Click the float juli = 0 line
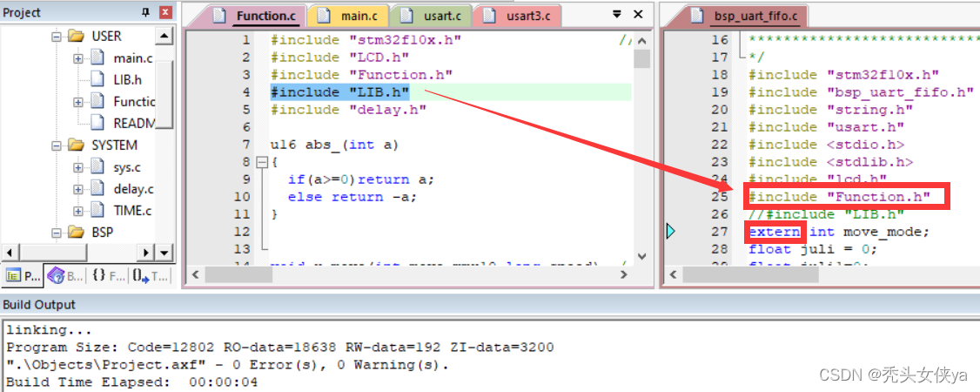This screenshot has height=392, width=980. coord(813,249)
